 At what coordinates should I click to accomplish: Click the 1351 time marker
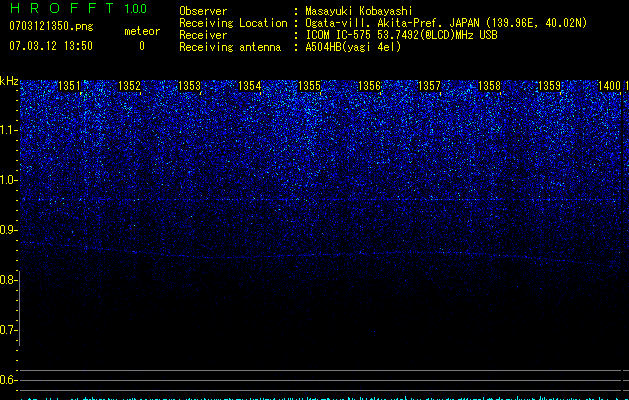tap(69, 86)
